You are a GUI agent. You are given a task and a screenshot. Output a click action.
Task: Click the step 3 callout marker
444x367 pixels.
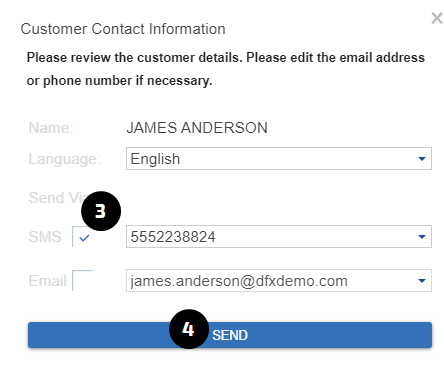(x=101, y=211)
